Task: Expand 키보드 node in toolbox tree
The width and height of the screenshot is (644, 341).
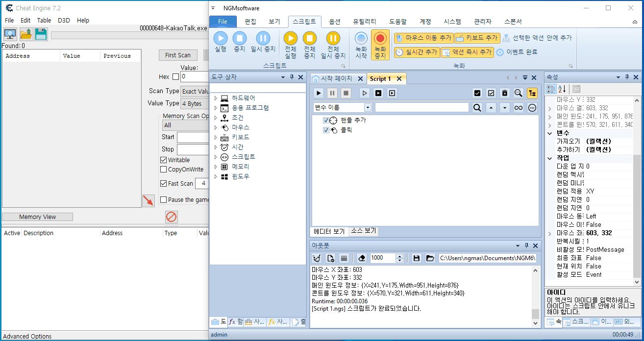Action: click(x=215, y=137)
